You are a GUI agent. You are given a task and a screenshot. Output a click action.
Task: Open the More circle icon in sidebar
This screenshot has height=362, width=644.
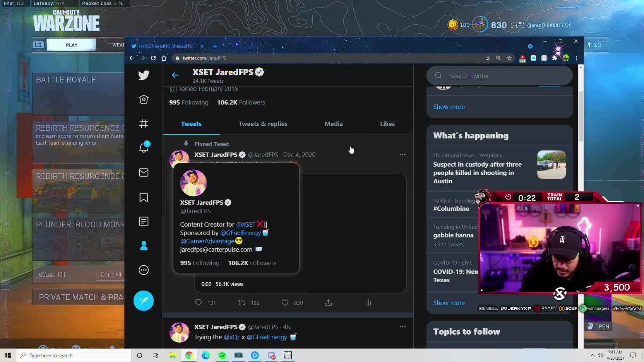pos(144,270)
